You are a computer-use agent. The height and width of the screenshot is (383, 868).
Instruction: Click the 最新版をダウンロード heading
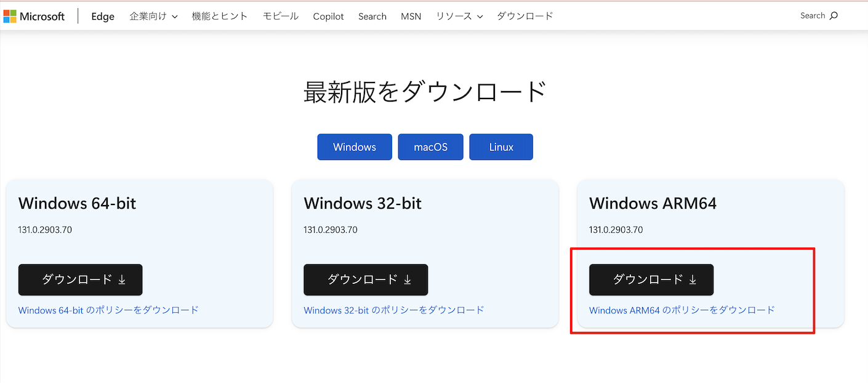425,92
